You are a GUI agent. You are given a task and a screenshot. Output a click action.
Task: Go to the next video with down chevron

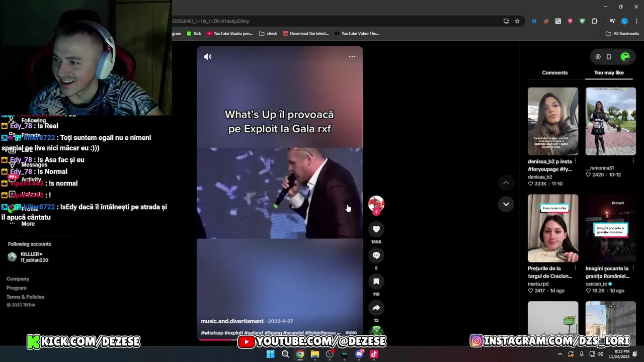pos(506,204)
